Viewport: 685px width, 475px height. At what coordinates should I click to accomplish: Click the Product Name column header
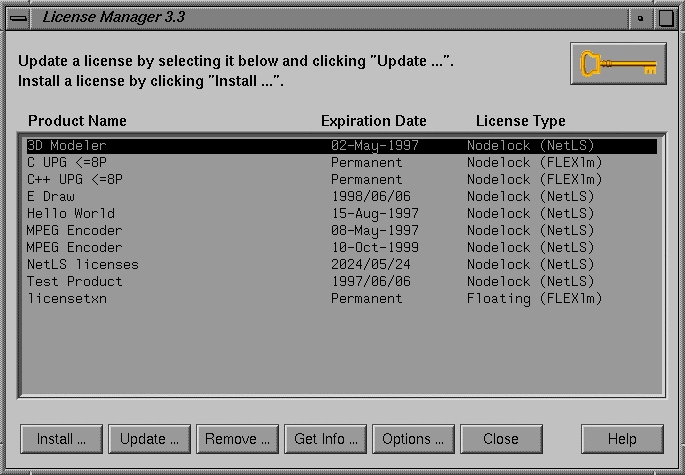(x=77, y=121)
